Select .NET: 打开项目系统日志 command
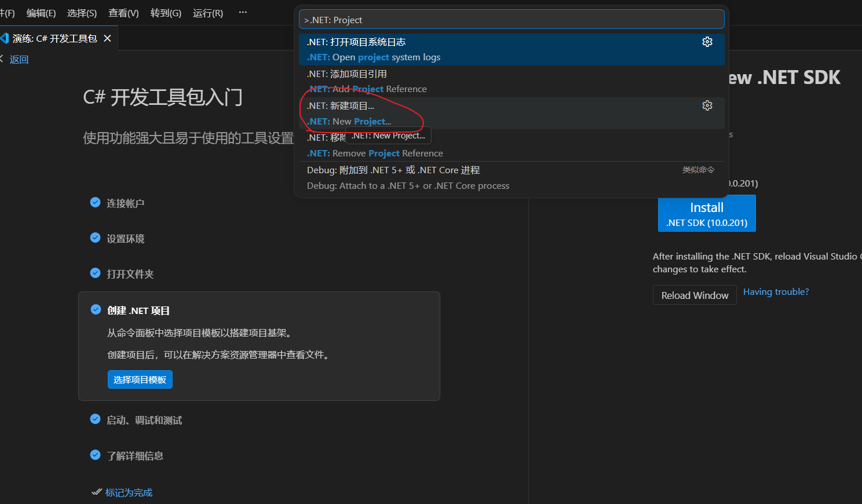862x504 pixels. [512, 49]
